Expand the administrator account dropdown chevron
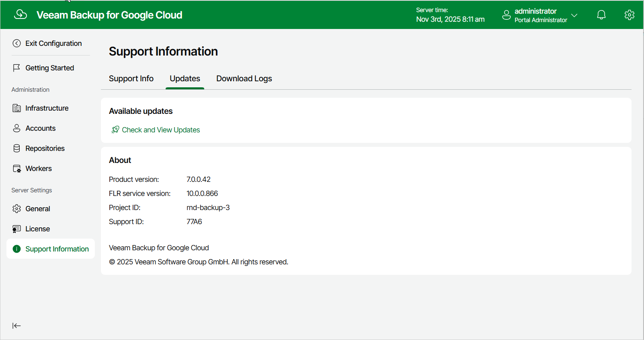This screenshot has height=340, width=644. pos(574,15)
